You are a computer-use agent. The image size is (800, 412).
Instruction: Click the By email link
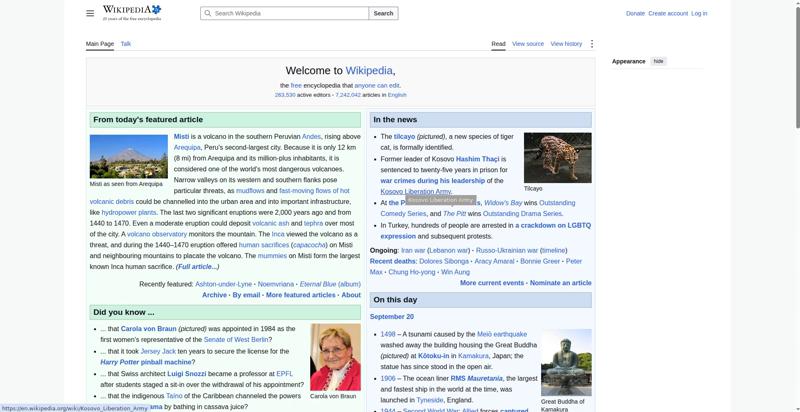pos(246,295)
